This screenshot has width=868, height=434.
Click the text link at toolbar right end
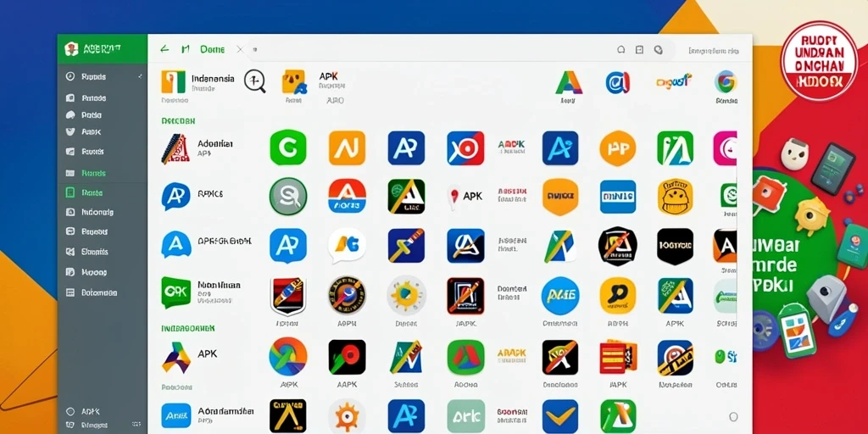(x=714, y=50)
